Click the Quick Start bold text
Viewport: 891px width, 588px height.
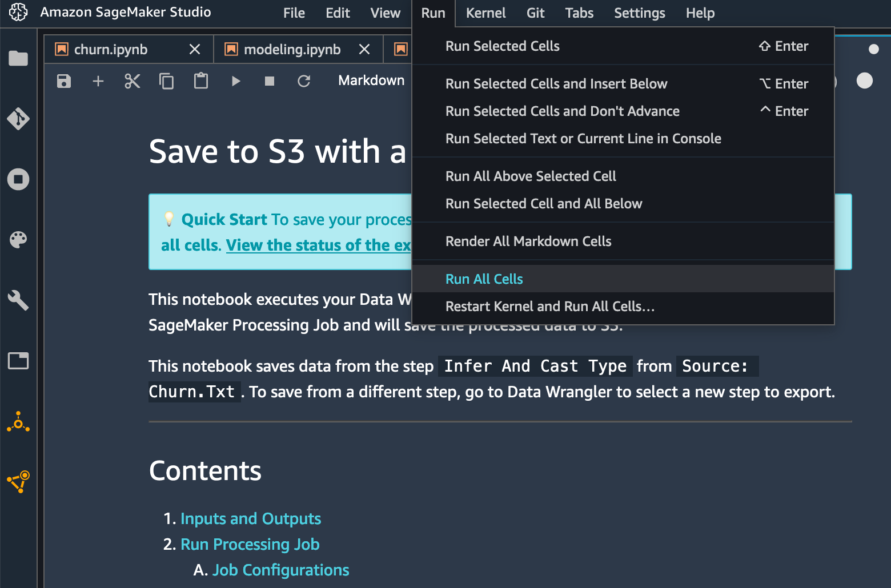[224, 219]
